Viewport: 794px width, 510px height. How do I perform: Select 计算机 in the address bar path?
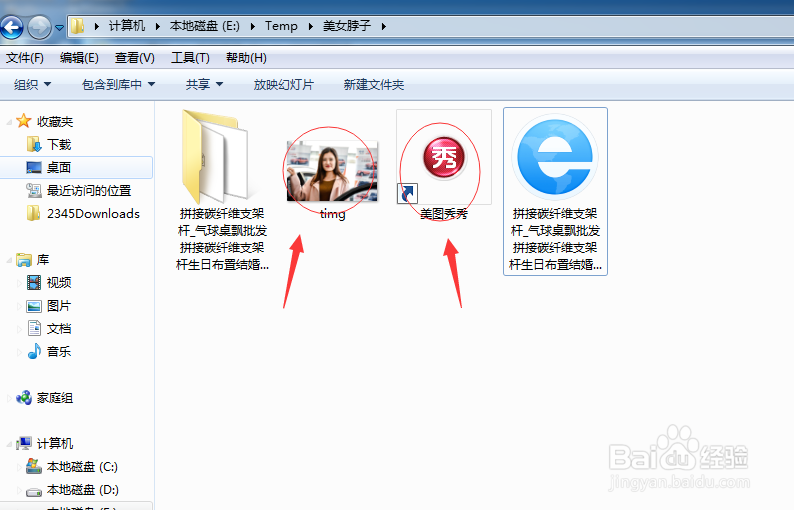click(127, 26)
